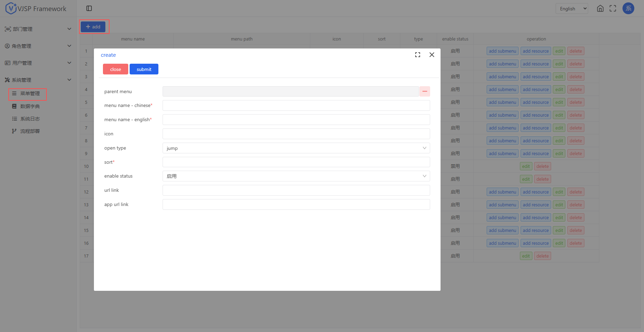Click the home icon in header
Viewport: 644px width, 332px height.
tap(600, 9)
